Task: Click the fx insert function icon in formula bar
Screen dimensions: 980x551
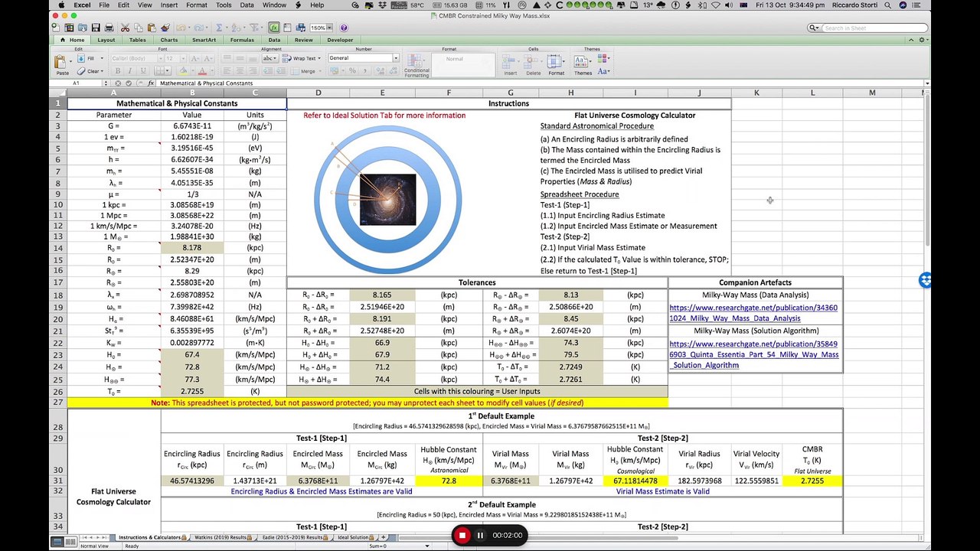Action: click(x=151, y=83)
